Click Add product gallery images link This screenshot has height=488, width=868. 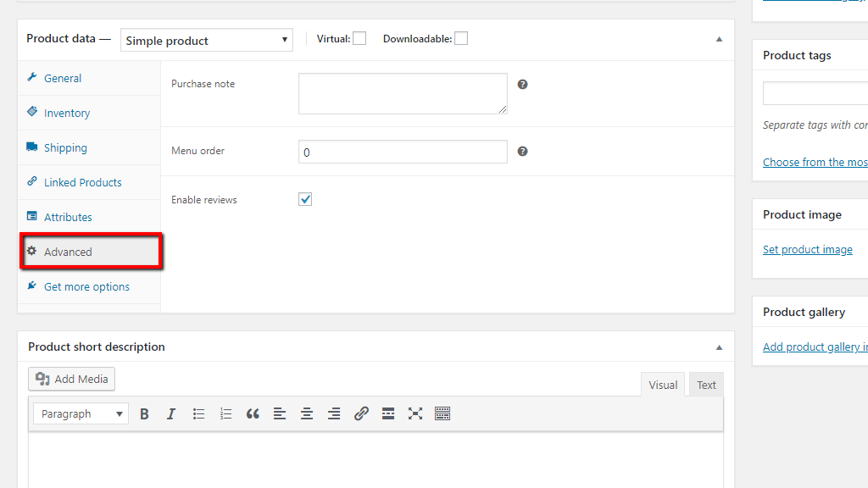[815, 347]
